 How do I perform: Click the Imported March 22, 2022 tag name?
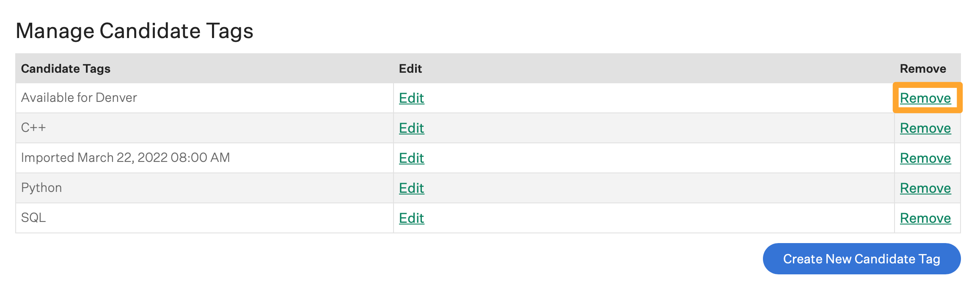125,158
